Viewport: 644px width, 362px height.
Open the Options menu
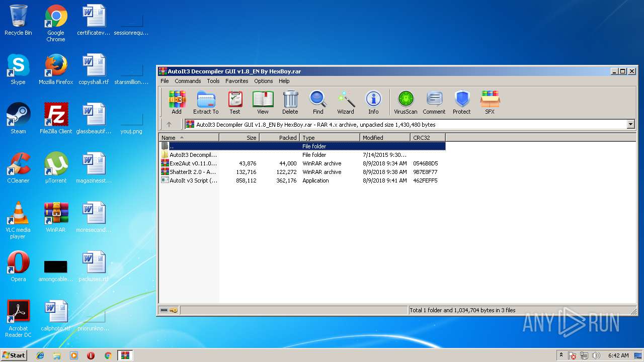click(x=263, y=81)
